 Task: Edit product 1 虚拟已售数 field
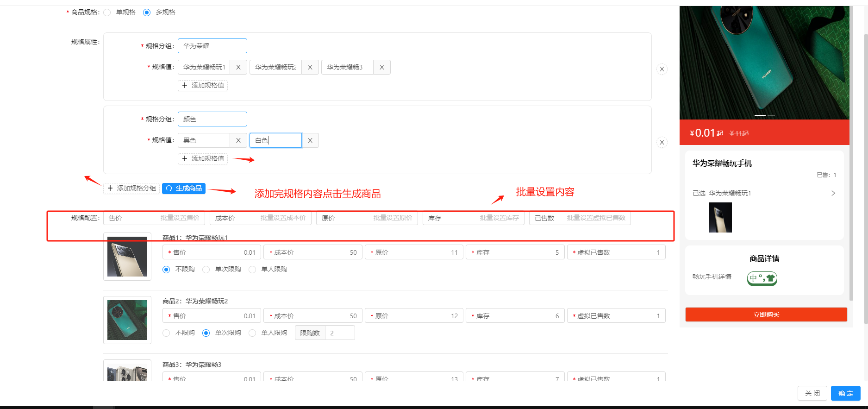[x=616, y=252]
